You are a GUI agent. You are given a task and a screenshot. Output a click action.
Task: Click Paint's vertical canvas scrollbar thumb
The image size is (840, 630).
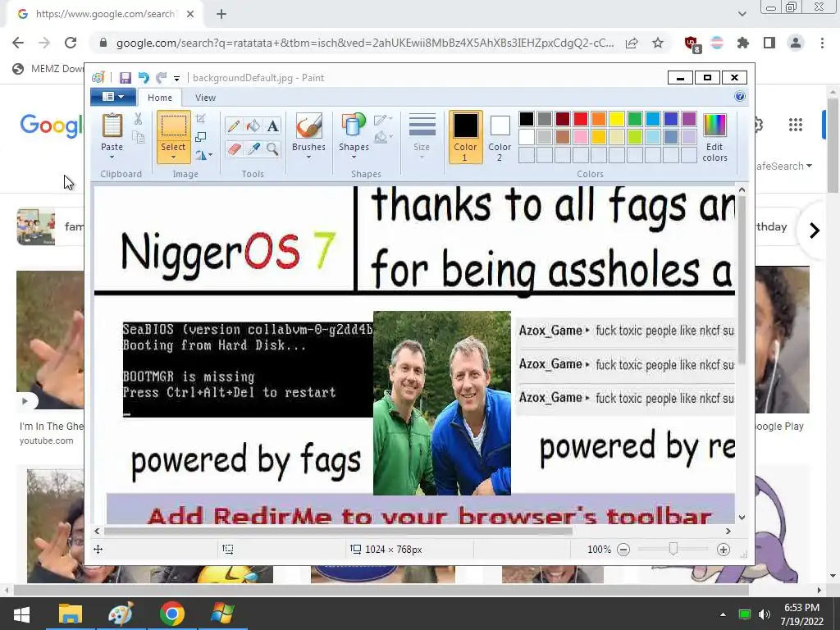click(x=742, y=279)
